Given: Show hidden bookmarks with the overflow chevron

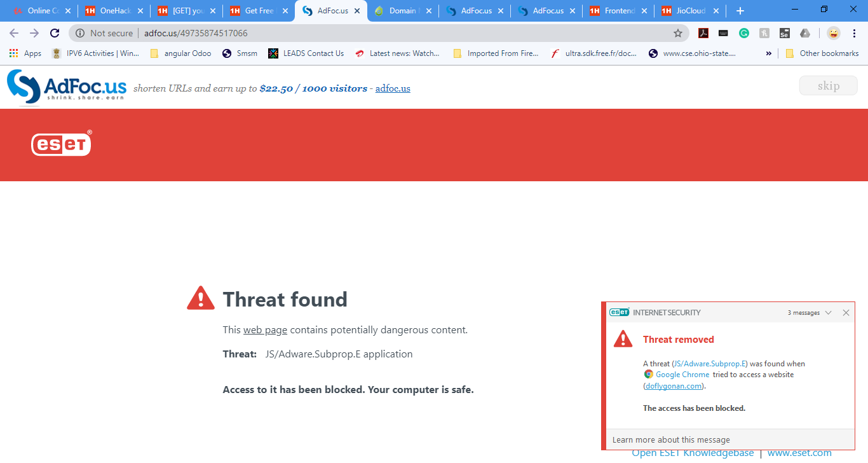Looking at the screenshot, I should [x=769, y=53].
